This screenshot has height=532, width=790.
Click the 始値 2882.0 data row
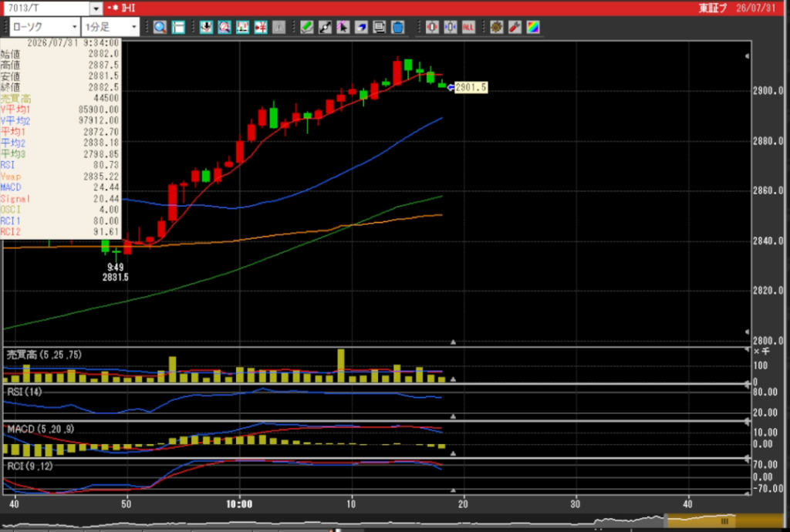[60, 54]
